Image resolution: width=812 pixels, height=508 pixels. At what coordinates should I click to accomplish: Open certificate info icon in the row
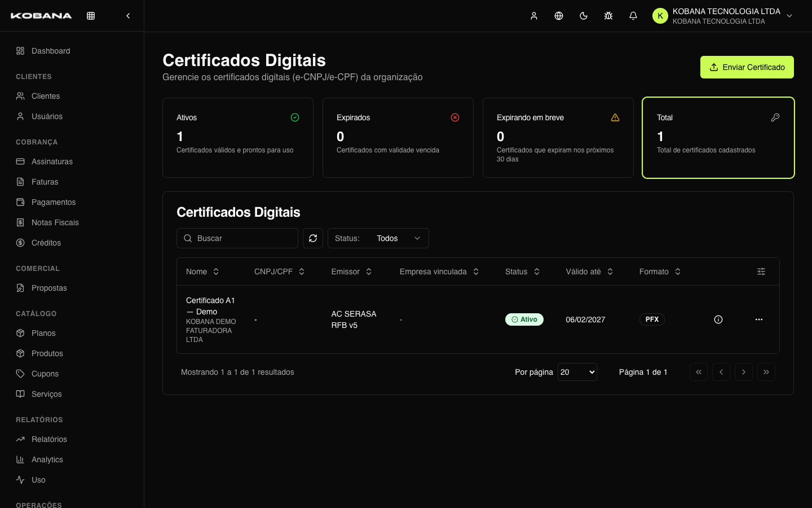[x=718, y=319]
